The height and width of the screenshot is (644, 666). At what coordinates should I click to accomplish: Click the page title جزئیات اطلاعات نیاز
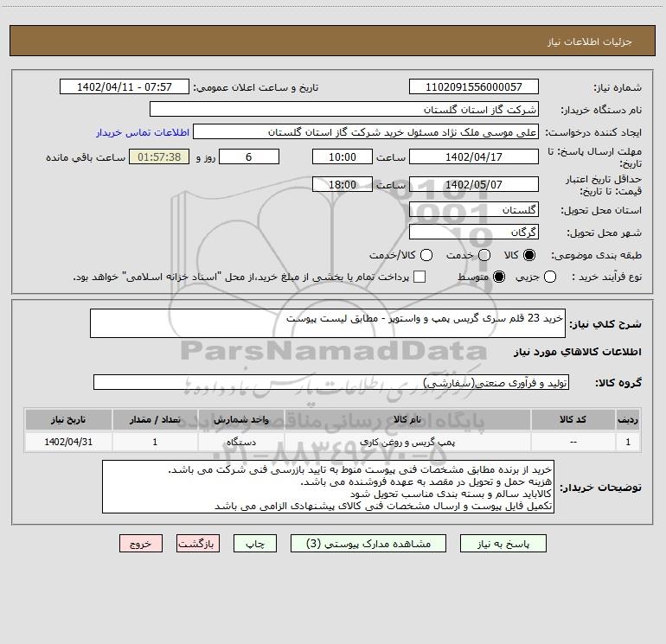pyautogui.click(x=589, y=41)
